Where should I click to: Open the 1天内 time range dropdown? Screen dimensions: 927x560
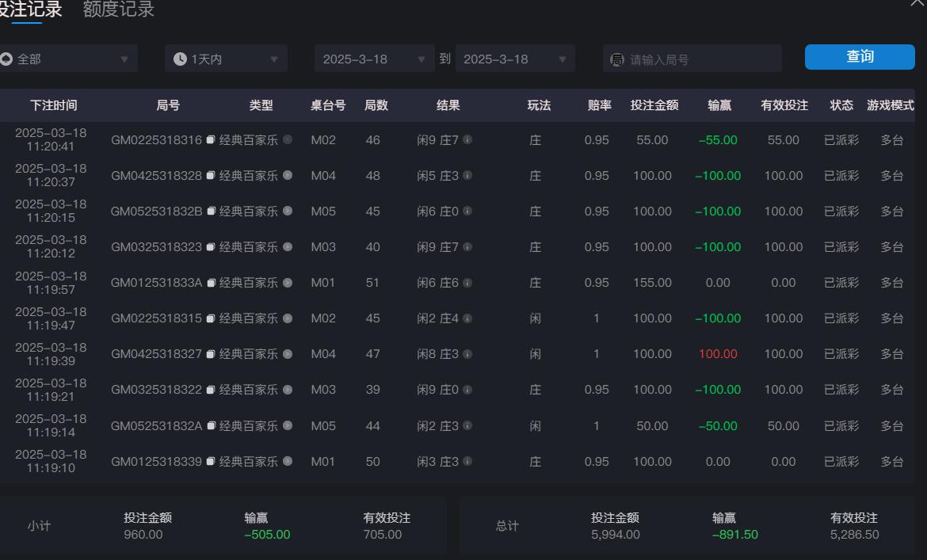(x=226, y=58)
